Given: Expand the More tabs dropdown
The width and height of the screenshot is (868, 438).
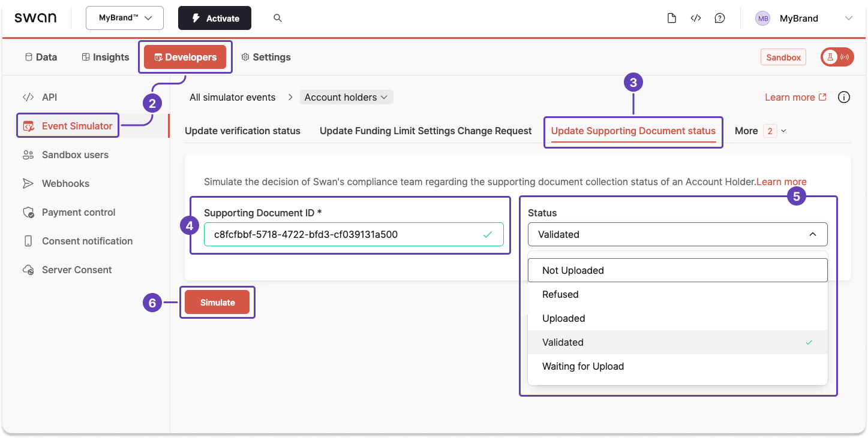Looking at the screenshot, I should pyautogui.click(x=759, y=130).
